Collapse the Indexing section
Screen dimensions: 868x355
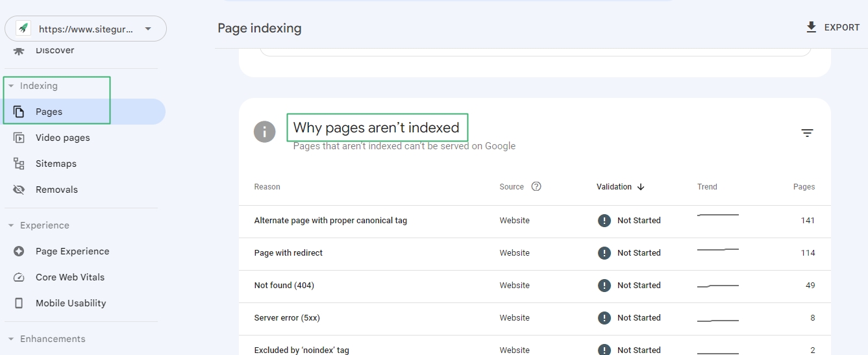click(x=11, y=86)
